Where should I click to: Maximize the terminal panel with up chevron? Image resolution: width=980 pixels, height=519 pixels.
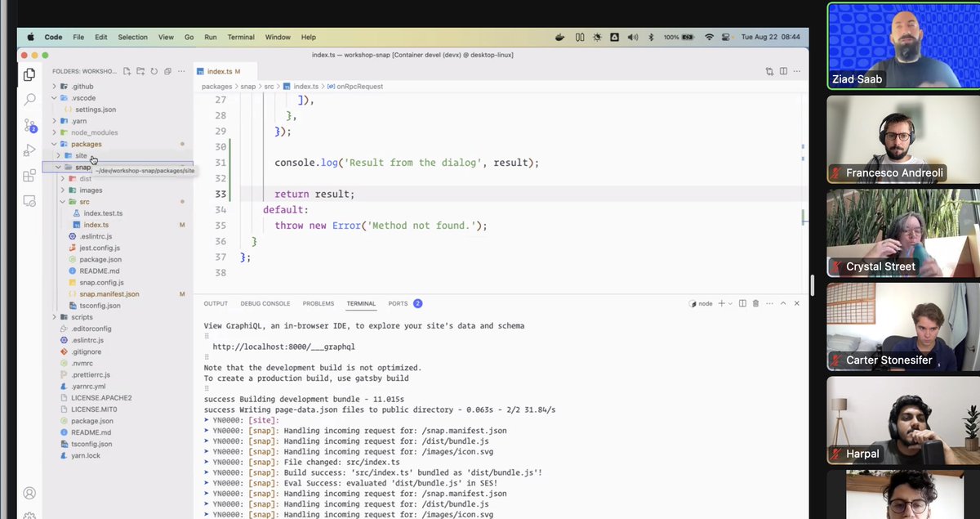783,303
